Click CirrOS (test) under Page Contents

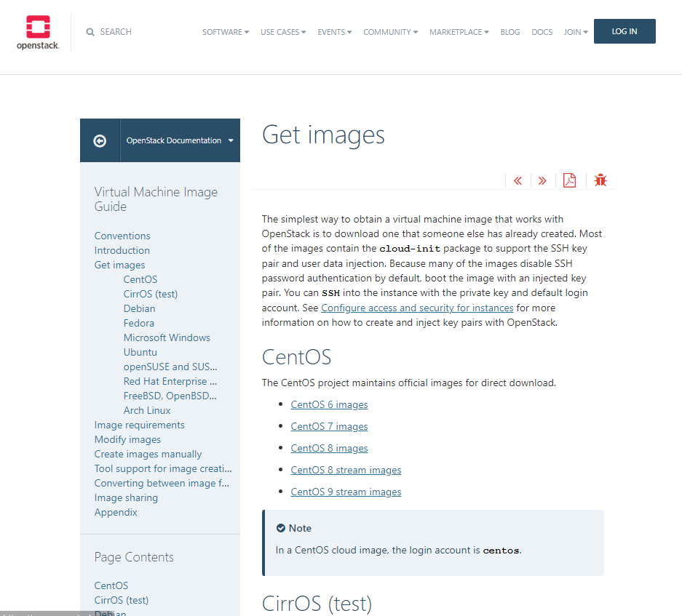(122, 600)
